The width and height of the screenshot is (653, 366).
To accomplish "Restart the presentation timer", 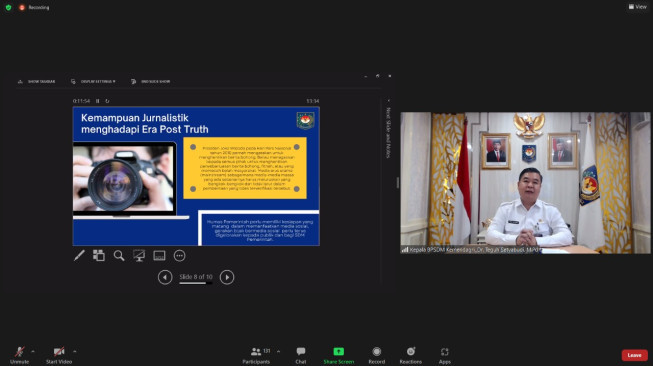I will [107, 101].
